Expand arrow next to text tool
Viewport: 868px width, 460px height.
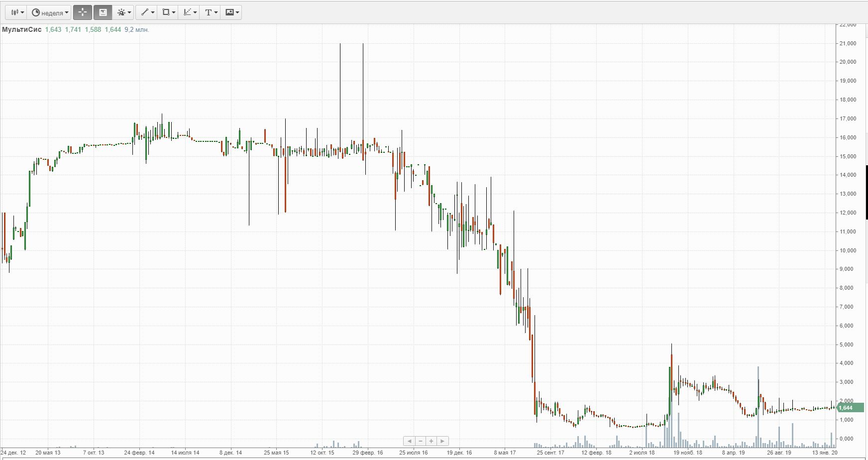[x=216, y=12]
